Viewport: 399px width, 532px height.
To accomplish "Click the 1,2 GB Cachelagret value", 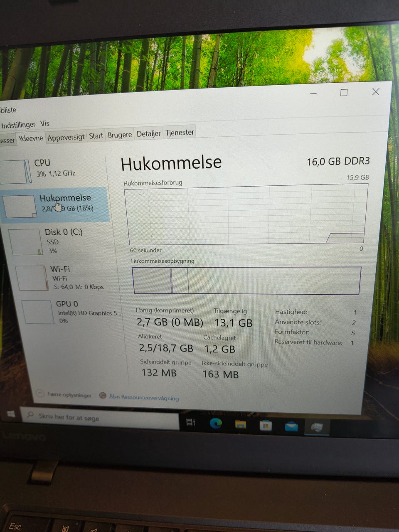I will 219,349.
